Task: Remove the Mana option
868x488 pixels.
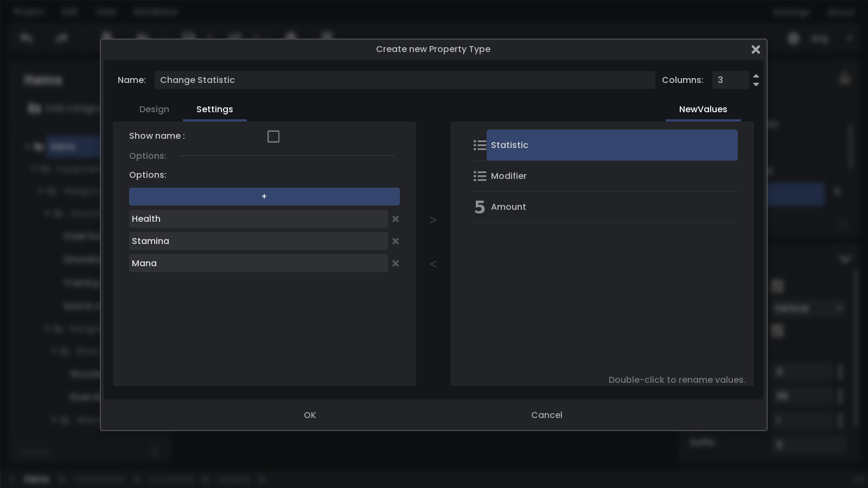Action: [x=395, y=264]
